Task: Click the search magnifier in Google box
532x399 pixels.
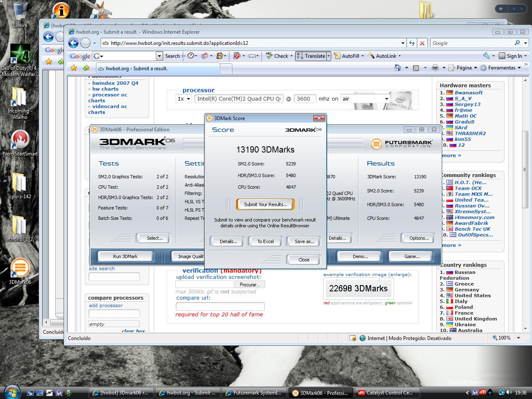Action: coord(517,43)
